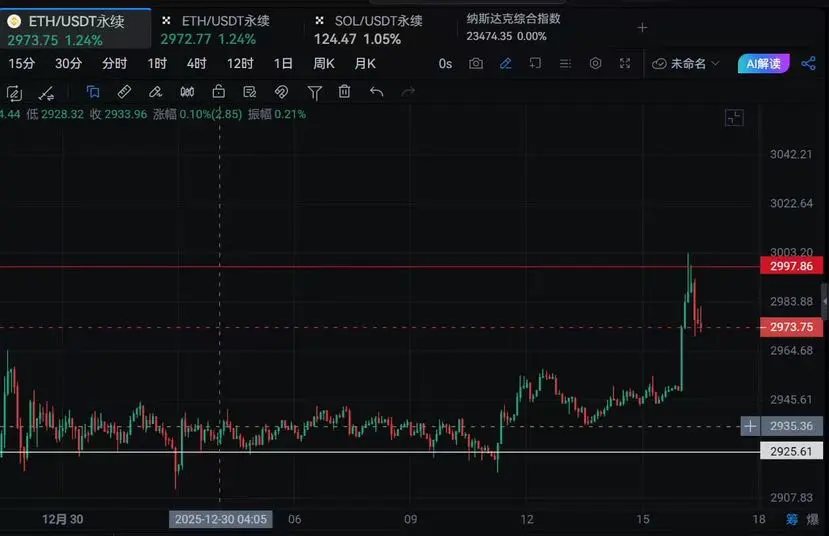Add a new symbol tab with plus
The width and height of the screenshot is (829, 536).
[x=642, y=27]
